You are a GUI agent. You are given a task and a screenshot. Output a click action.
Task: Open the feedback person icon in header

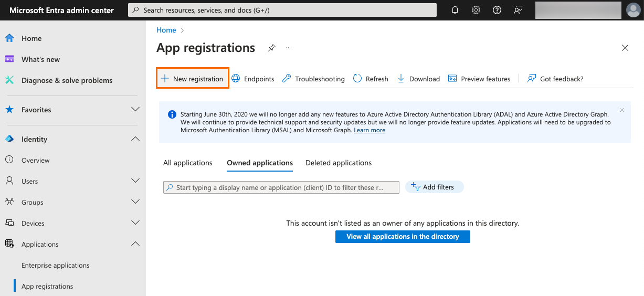[518, 10]
